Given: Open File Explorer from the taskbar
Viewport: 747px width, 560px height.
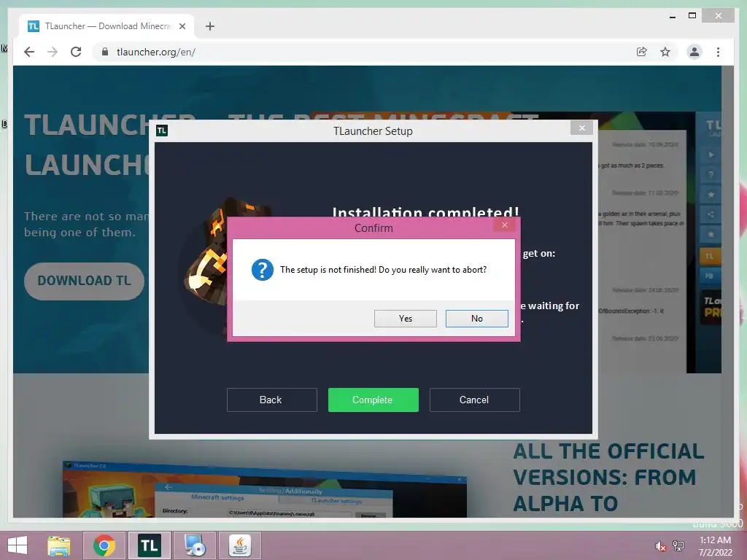Looking at the screenshot, I should [x=59, y=545].
